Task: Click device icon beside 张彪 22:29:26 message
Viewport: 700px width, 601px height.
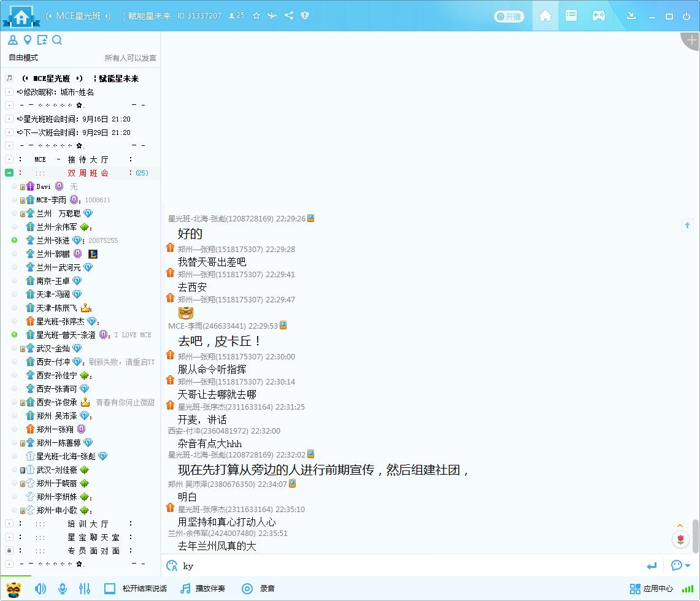Action: [310, 218]
